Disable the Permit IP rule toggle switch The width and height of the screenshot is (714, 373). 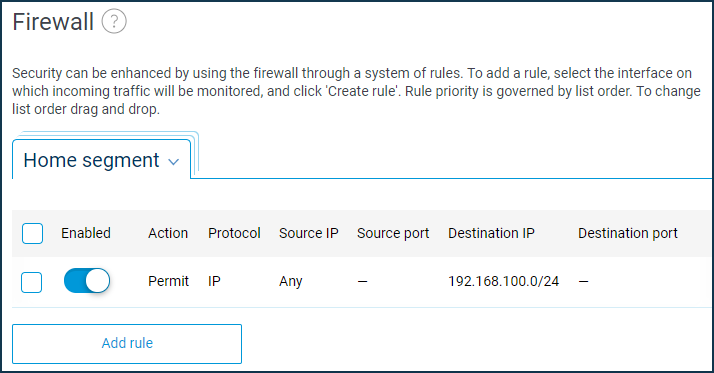(x=87, y=281)
